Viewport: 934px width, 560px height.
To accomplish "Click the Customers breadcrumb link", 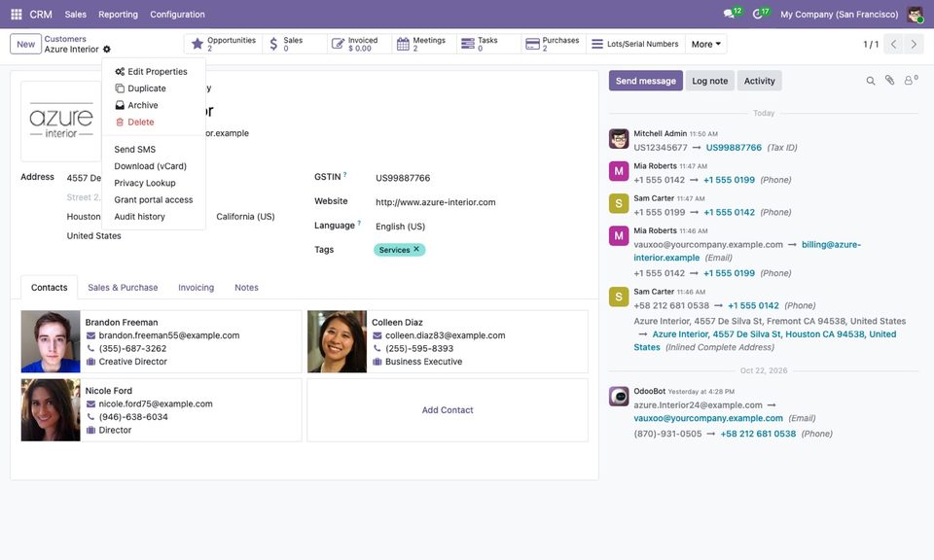I will click(65, 39).
